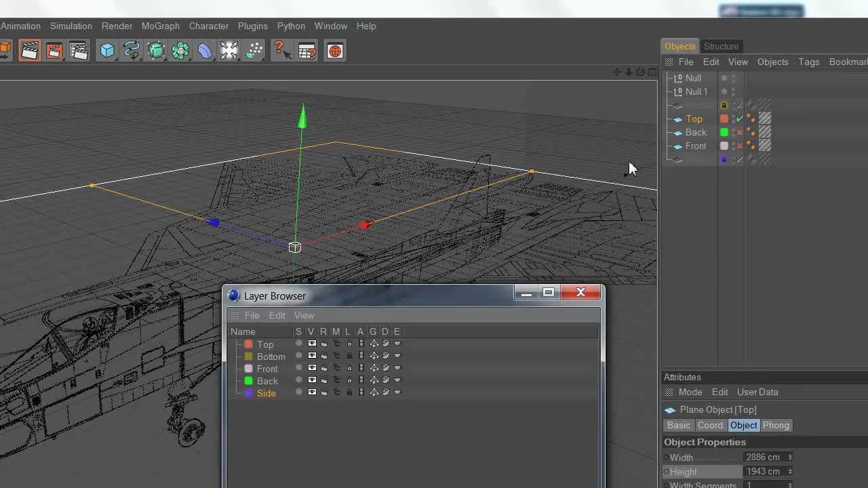Toggle lock on Side layer
The image size is (868, 488).
[x=349, y=392]
